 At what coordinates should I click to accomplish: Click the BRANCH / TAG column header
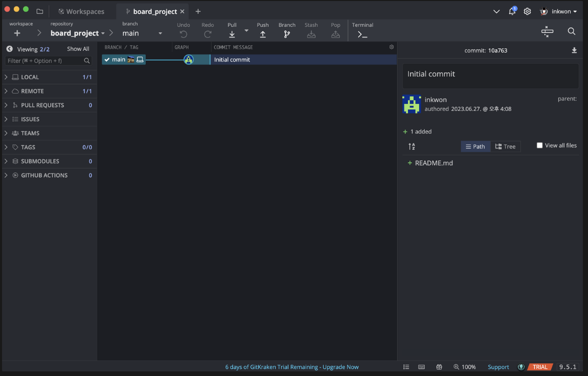click(x=122, y=47)
